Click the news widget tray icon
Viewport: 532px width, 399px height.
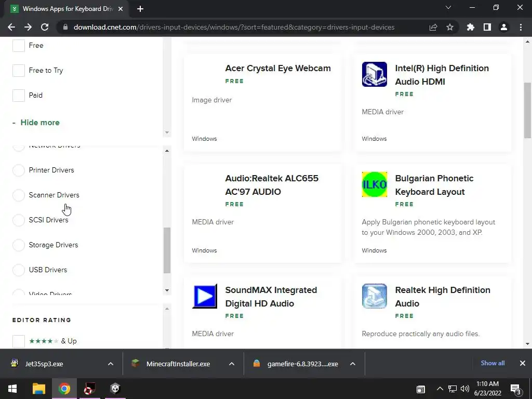pyautogui.click(x=421, y=389)
